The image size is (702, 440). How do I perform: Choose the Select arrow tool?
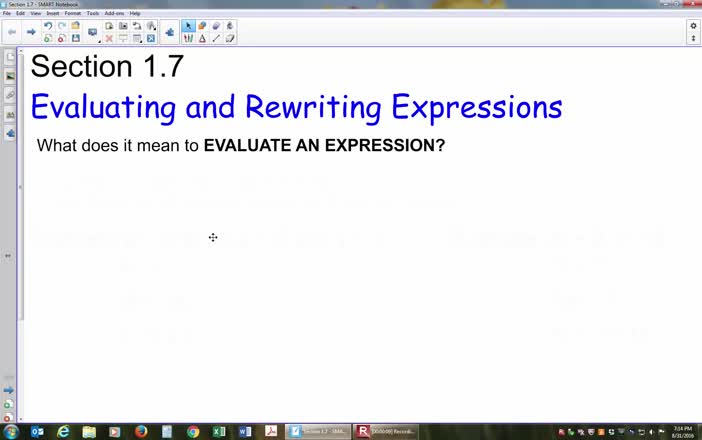click(188, 26)
